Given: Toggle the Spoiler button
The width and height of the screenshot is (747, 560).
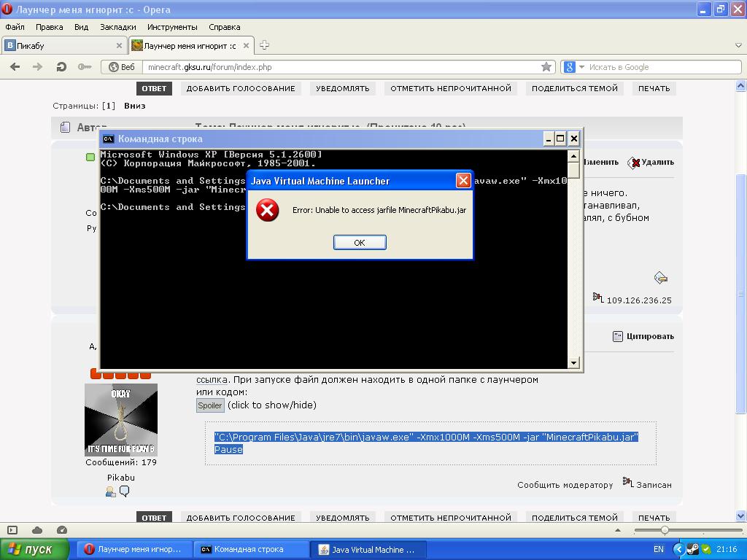Looking at the screenshot, I should pyautogui.click(x=210, y=405).
